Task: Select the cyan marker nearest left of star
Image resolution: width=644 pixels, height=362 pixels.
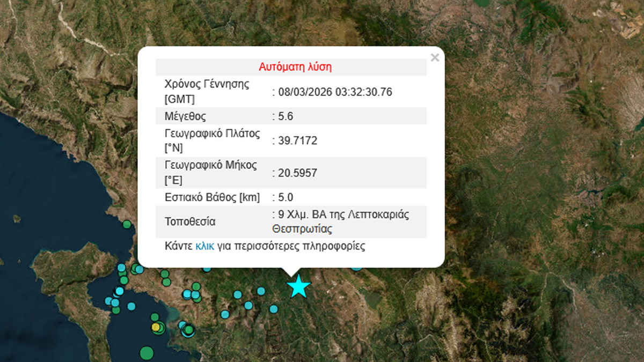Action: coord(261,291)
